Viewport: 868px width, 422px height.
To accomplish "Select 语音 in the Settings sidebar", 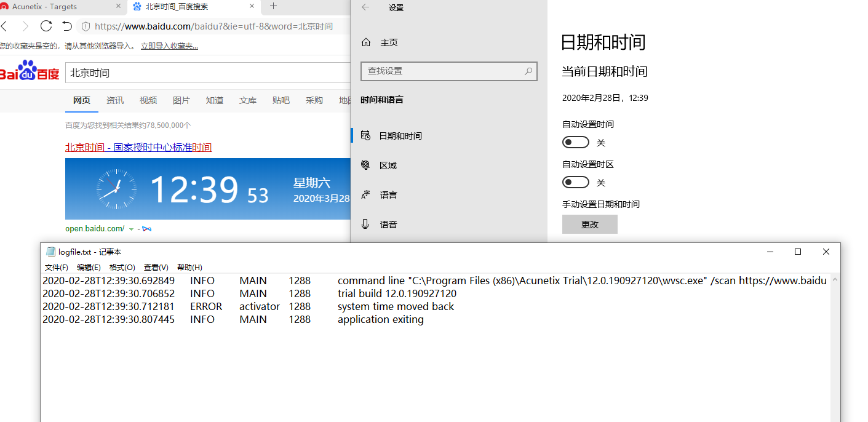I will pos(449,225).
